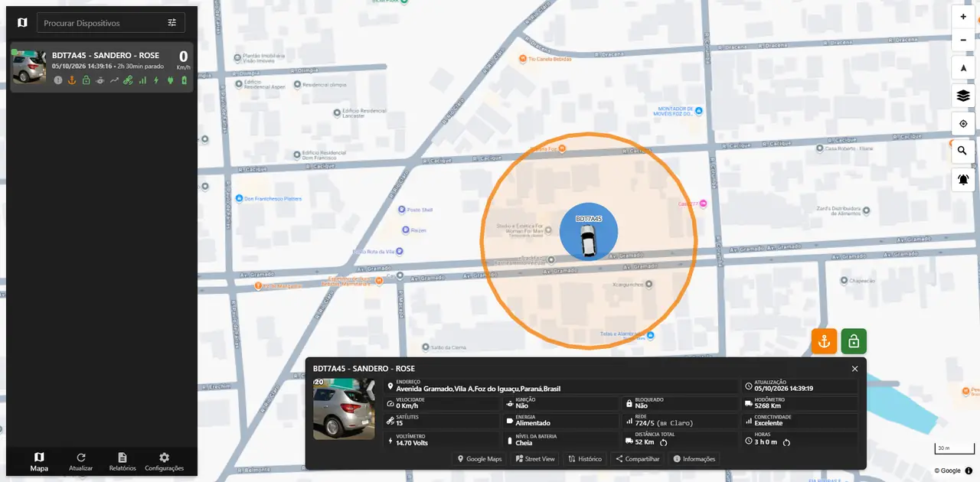Click the Nível da Bateria Cheia value
Viewport: 980px width, 482px height.
(524, 442)
